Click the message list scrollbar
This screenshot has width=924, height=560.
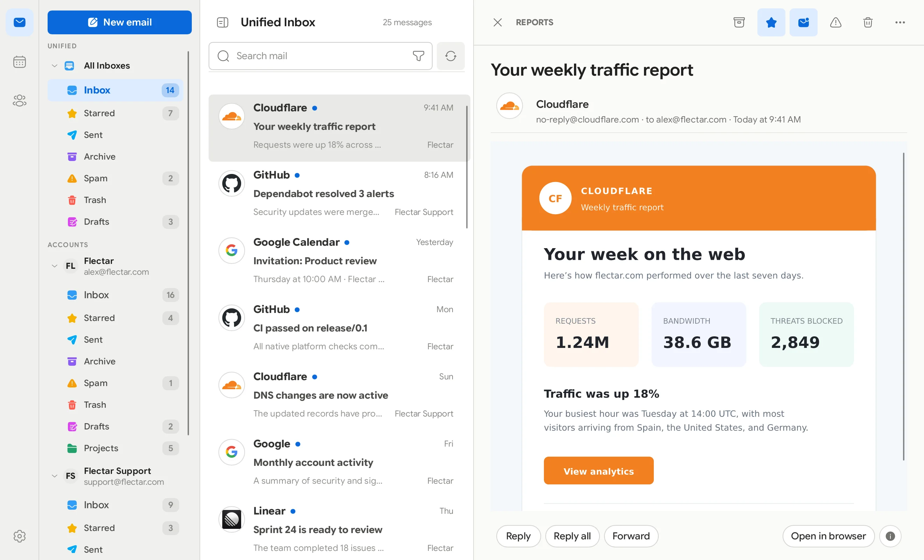[x=467, y=167]
